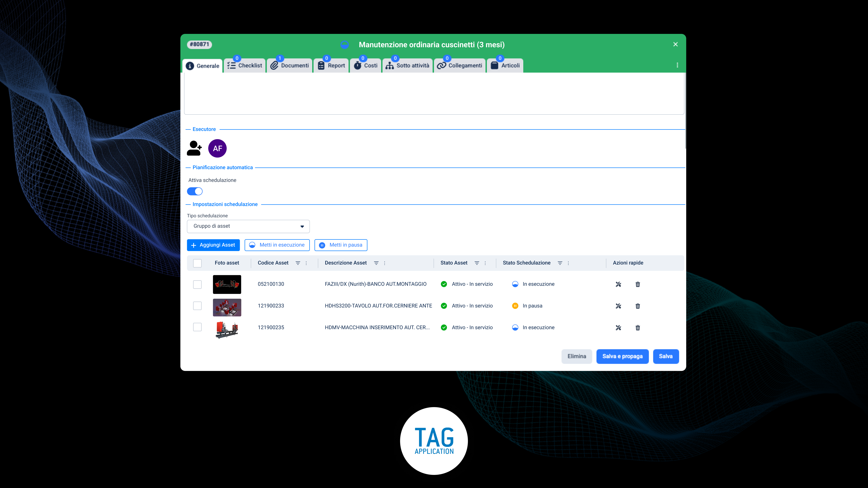868x488 pixels.
Task: Click wrench icon for asset 052100130
Action: tap(618, 284)
